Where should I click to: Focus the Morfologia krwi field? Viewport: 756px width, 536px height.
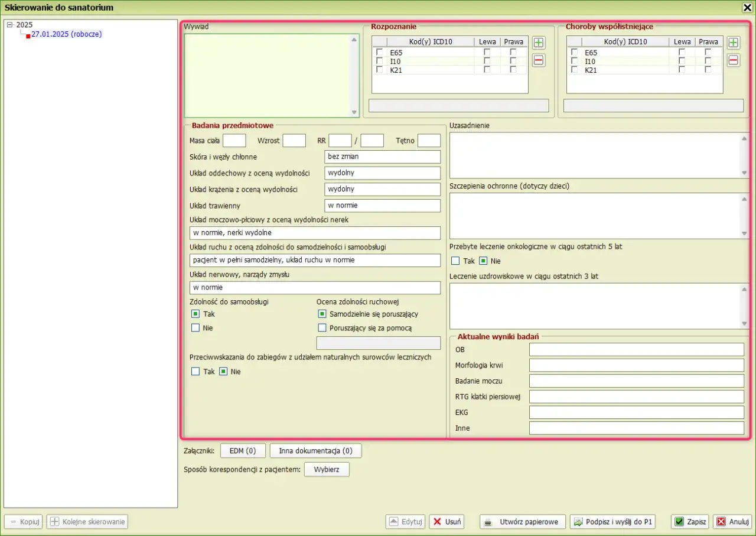point(637,365)
